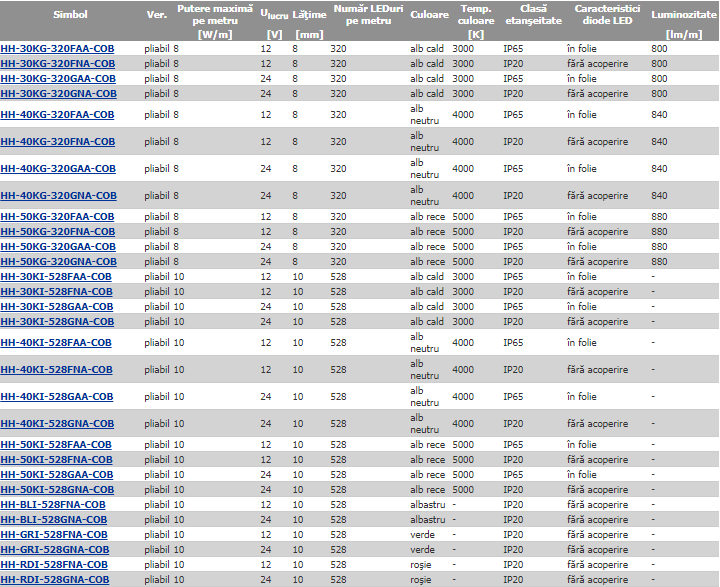
Task: Open the HH-40KI-528FAA-COB product link
Action: click(x=56, y=343)
